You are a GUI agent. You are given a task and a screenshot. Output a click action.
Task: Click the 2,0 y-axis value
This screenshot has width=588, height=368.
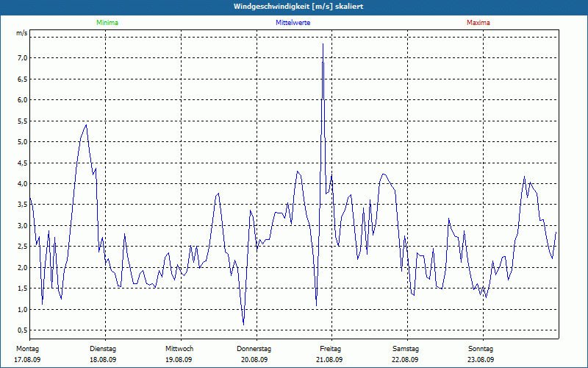(x=22, y=267)
